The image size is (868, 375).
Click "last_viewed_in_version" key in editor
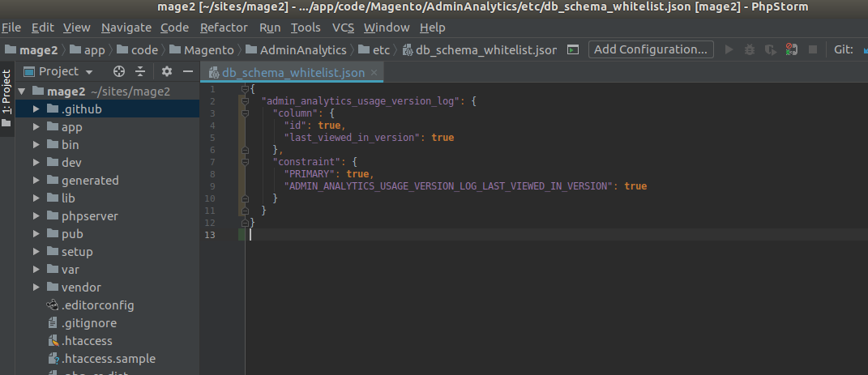click(x=350, y=137)
